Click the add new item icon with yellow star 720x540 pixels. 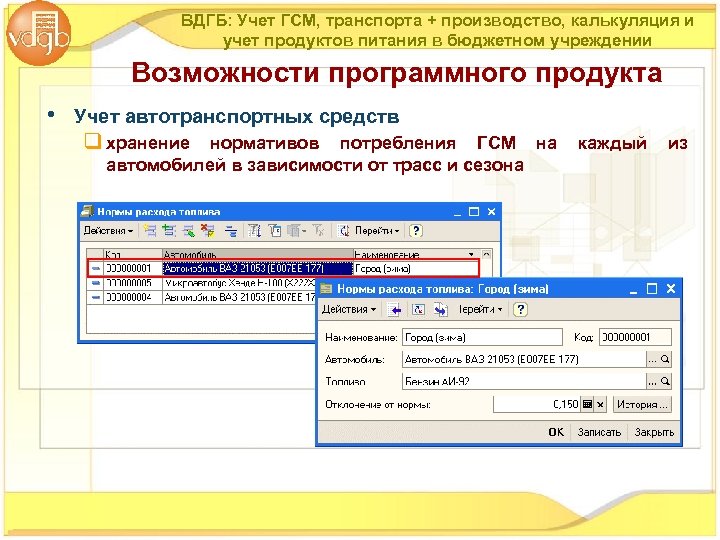click(x=149, y=231)
